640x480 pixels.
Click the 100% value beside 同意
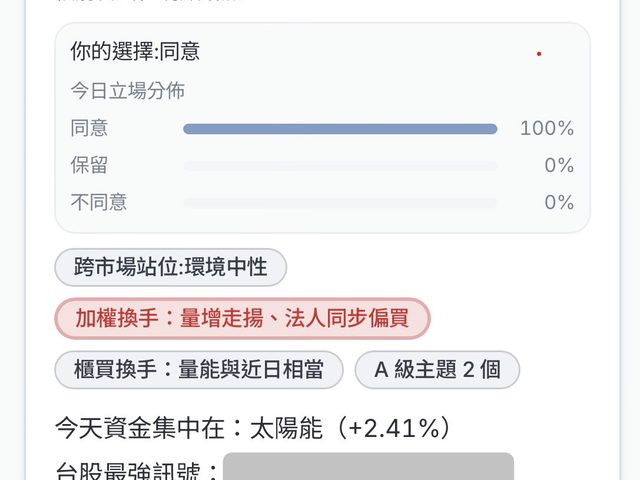point(547,128)
